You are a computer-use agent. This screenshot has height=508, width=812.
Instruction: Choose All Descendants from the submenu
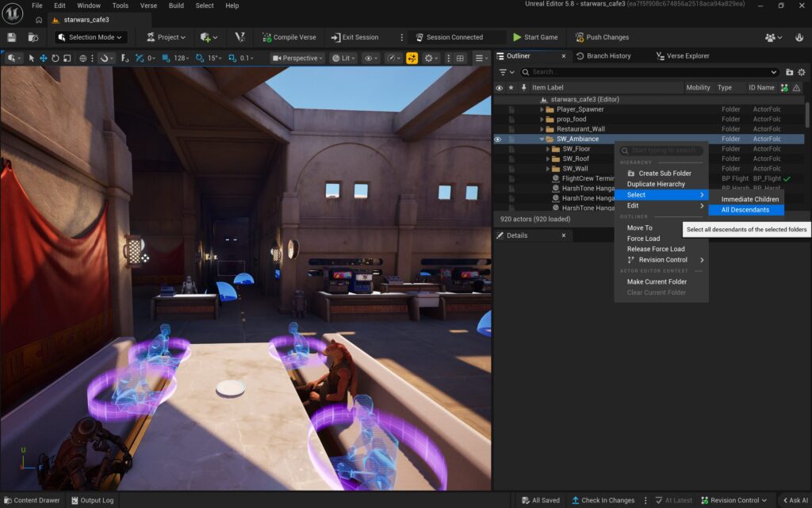(745, 210)
